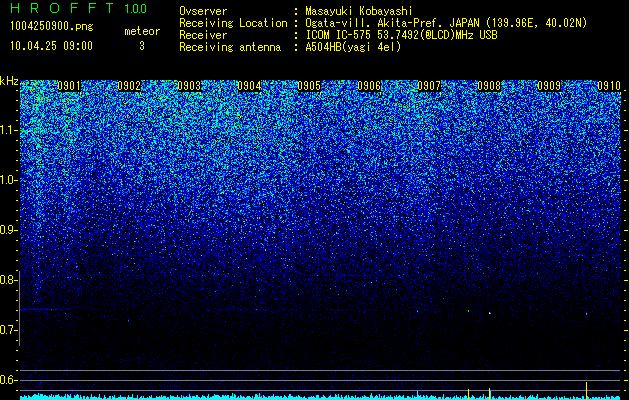The height and width of the screenshot is (400, 629).
Task: Click the 0906 time marker
Action: point(369,86)
